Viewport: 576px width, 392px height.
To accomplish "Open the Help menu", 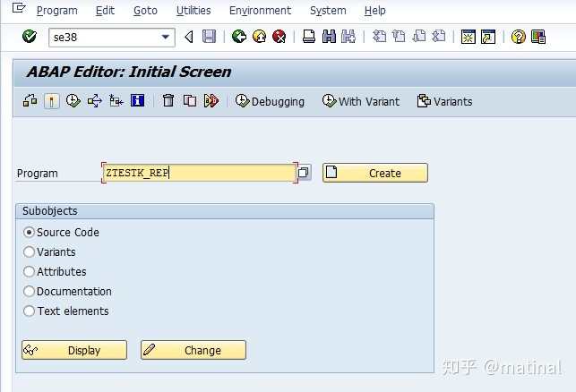I will 375,11.
